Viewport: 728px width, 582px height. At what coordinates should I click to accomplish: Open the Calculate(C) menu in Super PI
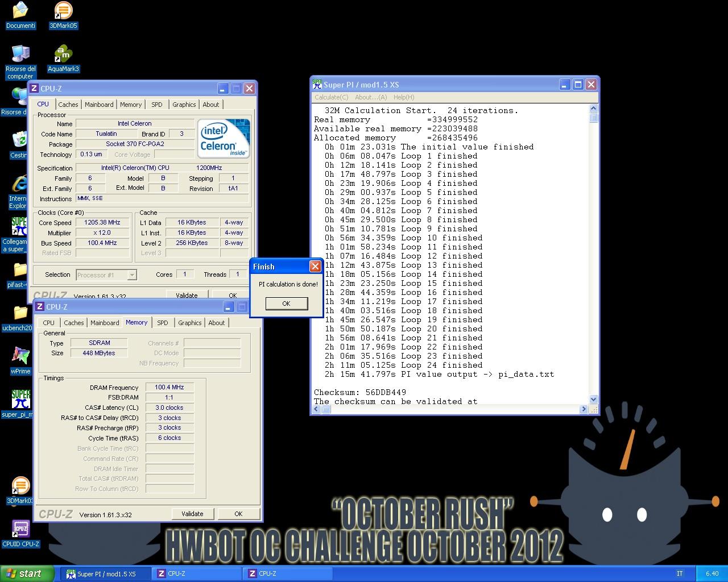332,97
